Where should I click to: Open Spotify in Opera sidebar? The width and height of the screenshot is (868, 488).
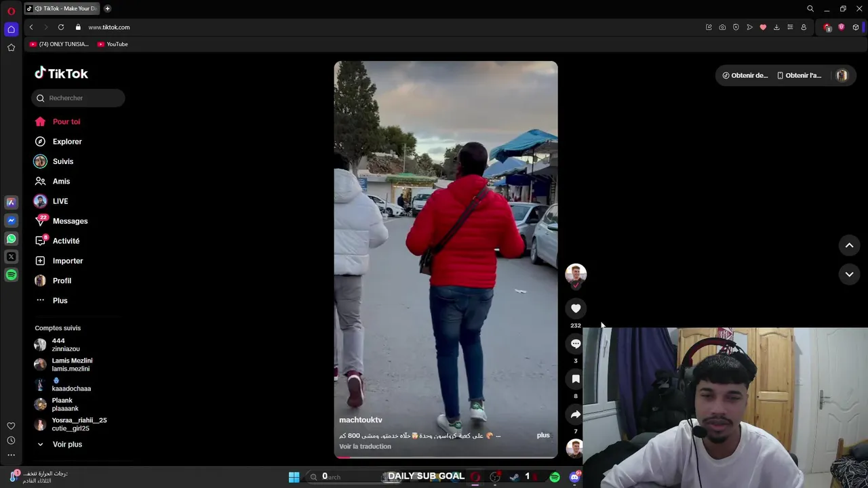[x=11, y=274]
